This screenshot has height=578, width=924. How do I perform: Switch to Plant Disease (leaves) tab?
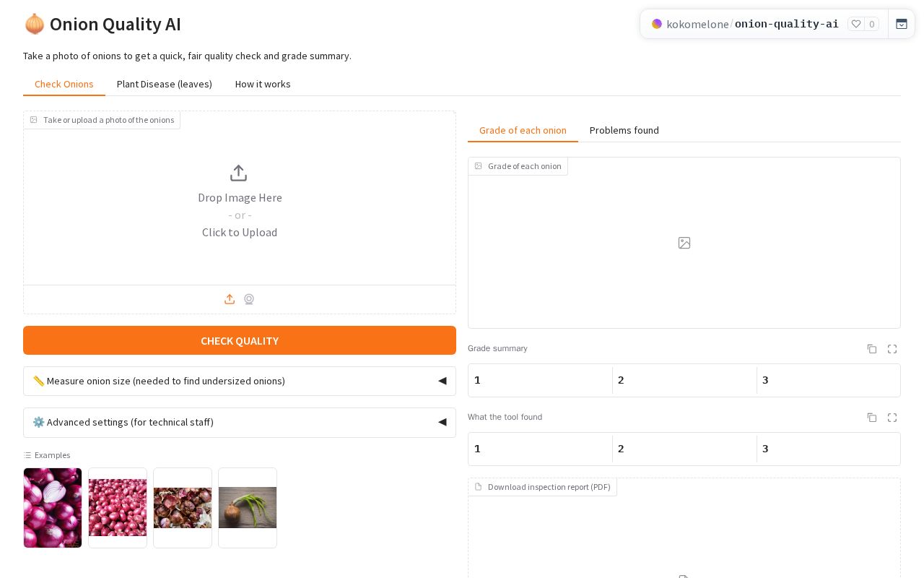coord(165,84)
